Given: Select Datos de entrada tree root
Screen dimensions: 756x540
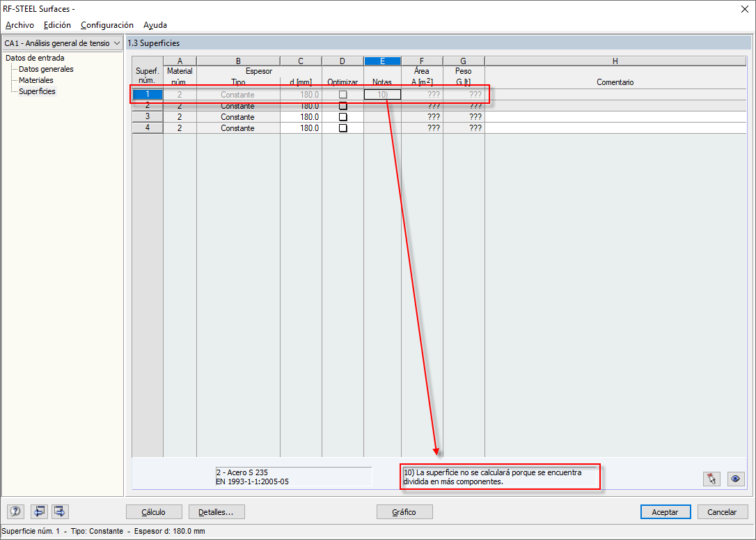Looking at the screenshot, I should pyautogui.click(x=35, y=58).
